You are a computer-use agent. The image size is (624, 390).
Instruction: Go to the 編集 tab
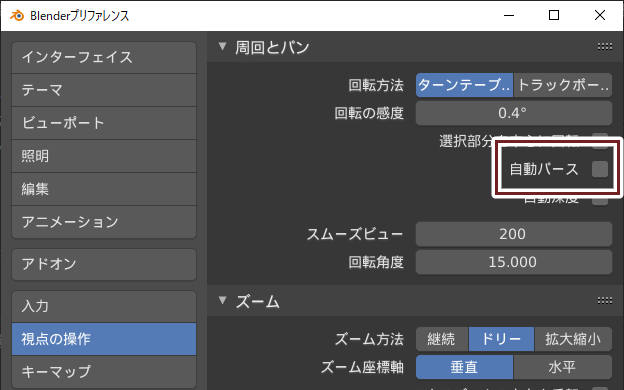tap(104, 189)
